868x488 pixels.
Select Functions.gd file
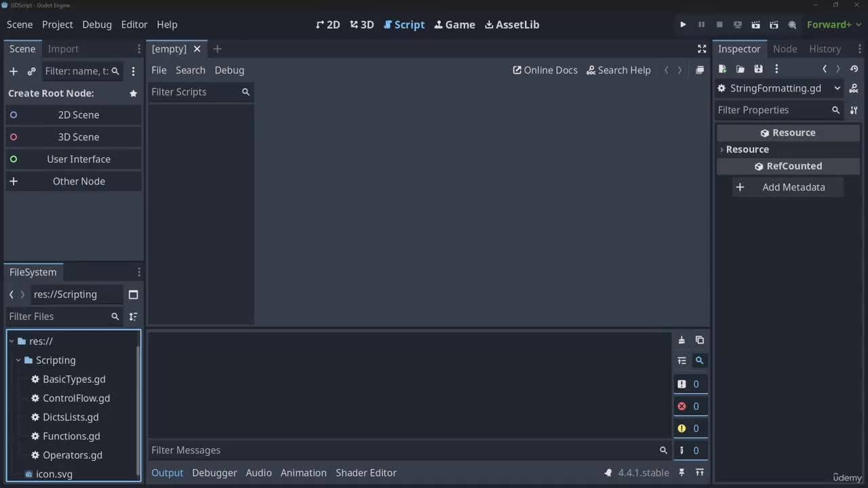coord(72,436)
